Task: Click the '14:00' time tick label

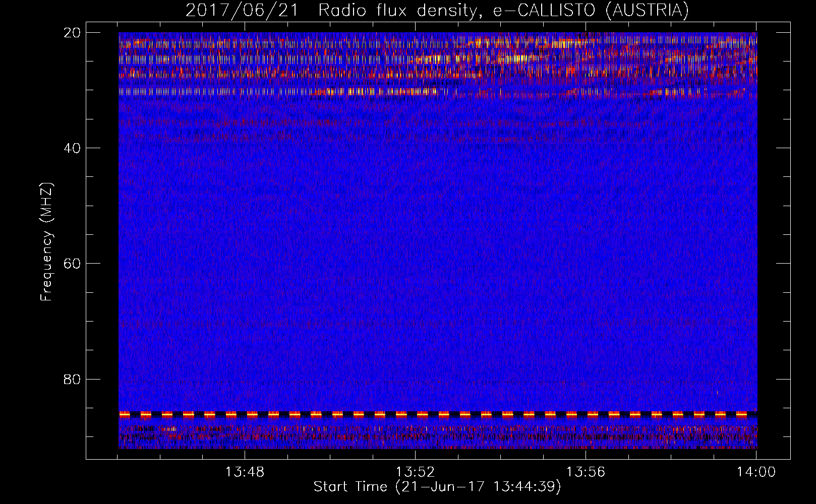Action: [x=756, y=472]
